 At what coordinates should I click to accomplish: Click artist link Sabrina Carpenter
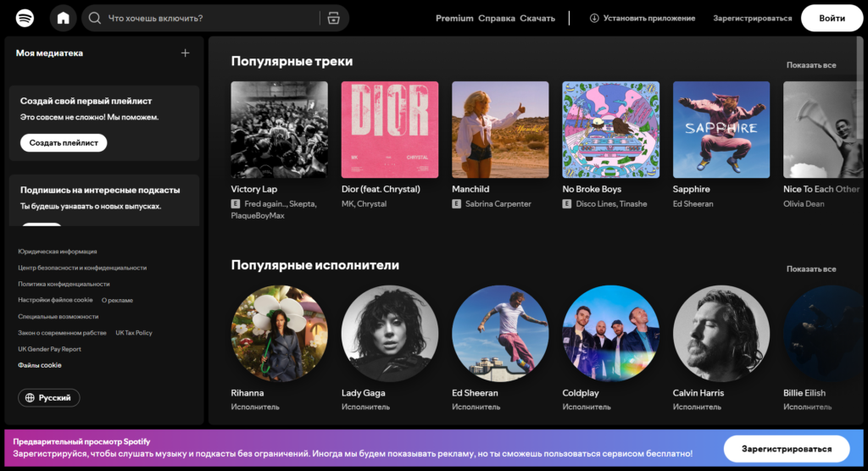coord(498,203)
